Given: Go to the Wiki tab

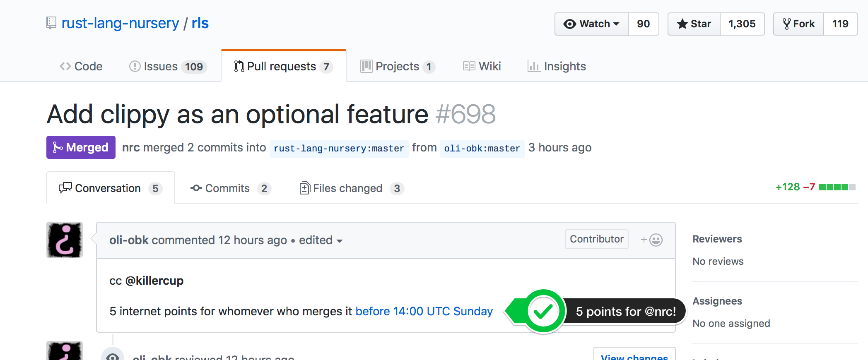Looking at the screenshot, I should [482, 67].
